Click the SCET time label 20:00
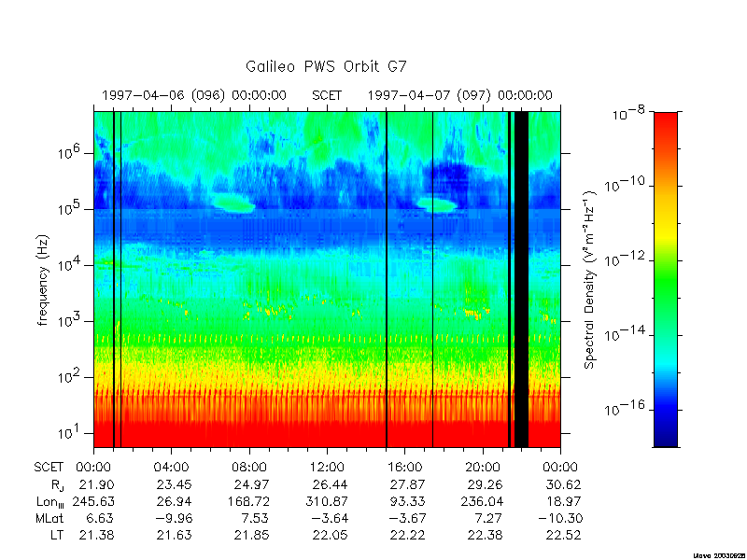 (x=483, y=468)
